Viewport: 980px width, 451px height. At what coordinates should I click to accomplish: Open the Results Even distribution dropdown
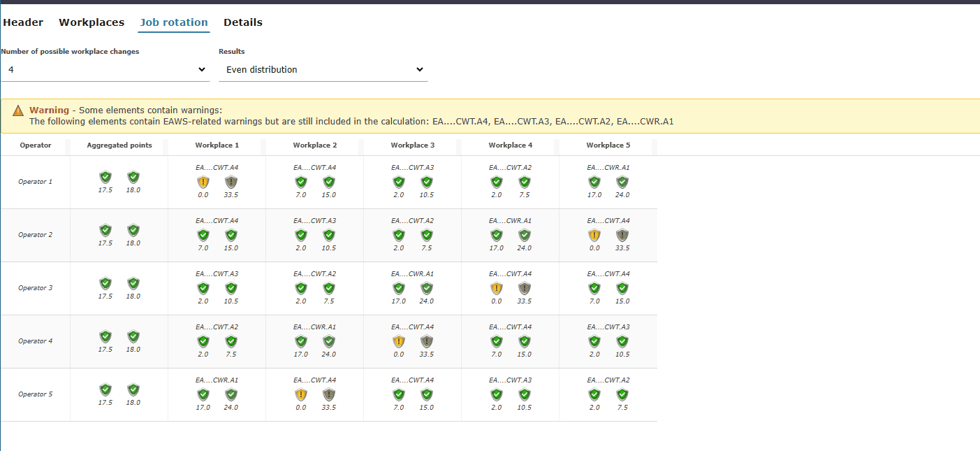click(323, 70)
